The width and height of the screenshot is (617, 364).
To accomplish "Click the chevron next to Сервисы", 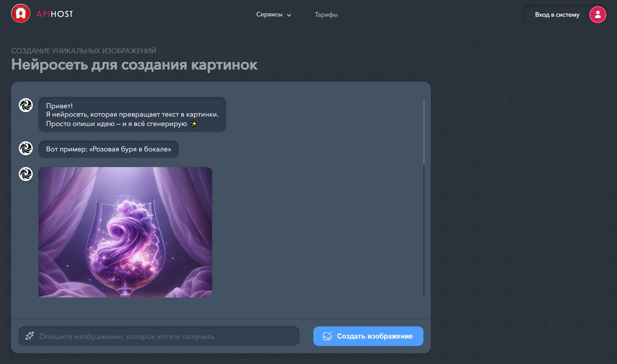I will click(289, 15).
